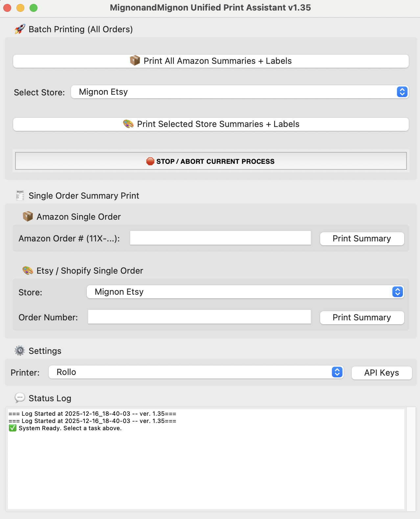420x519 pixels.
Task: Click the speech bubble icon beside Status Log
Action: tap(20, 398)
